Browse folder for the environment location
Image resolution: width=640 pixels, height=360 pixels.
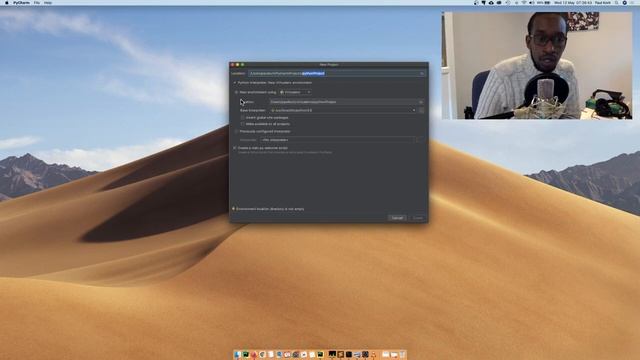coord(421,102)
